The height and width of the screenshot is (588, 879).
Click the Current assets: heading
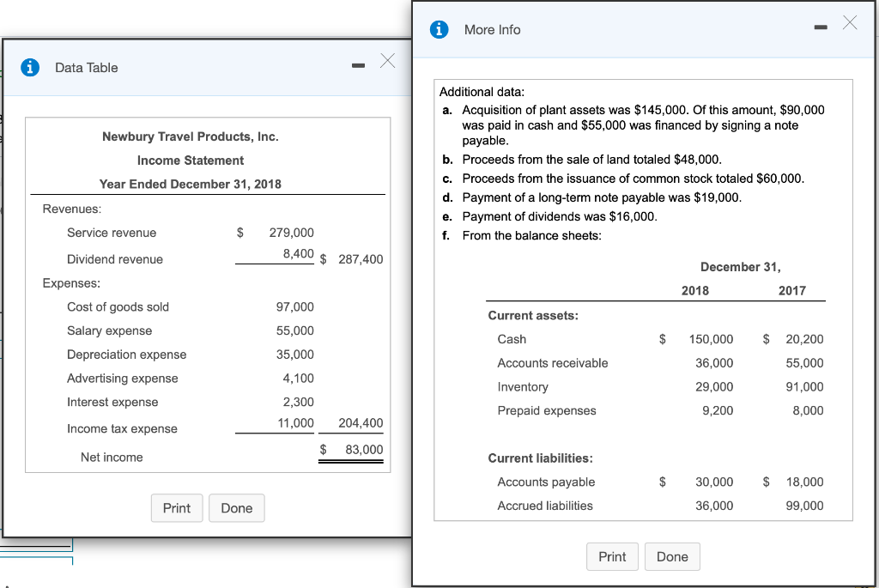pyautogui.click(x=533, y=316)
